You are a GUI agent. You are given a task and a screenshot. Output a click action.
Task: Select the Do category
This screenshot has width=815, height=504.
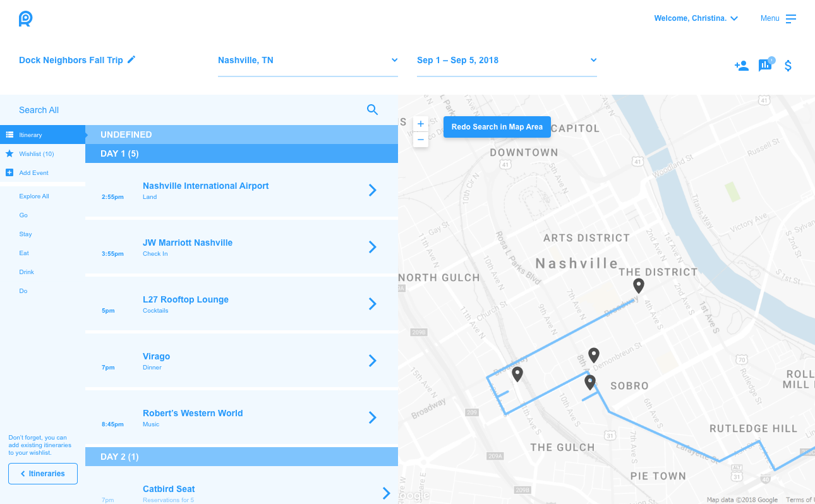23,291
